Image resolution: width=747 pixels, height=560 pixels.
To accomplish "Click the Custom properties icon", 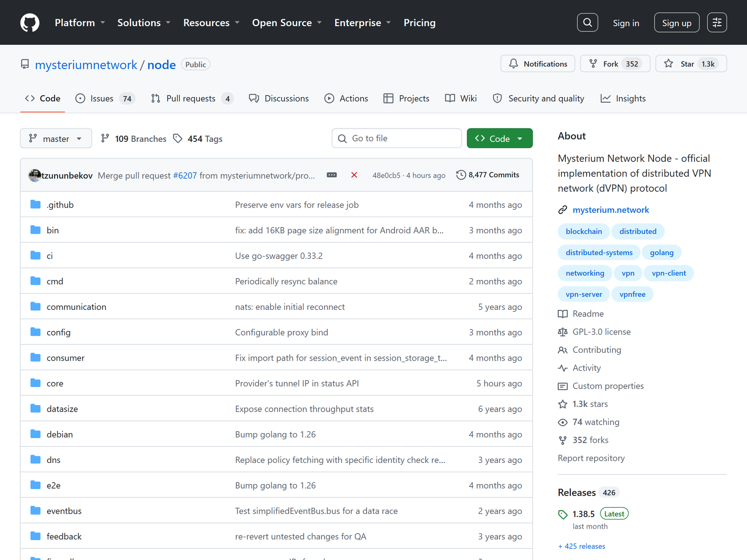I will [x=563, y=386].
